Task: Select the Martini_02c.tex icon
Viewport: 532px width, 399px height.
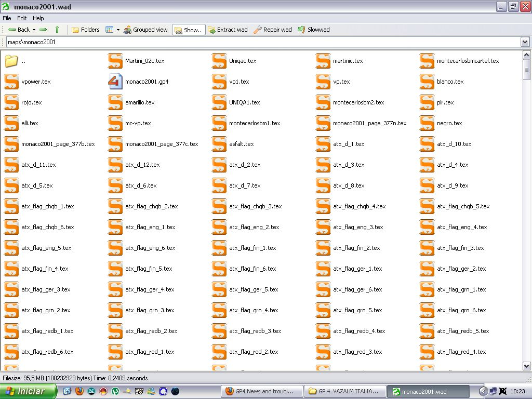Action: pos(115,61)
